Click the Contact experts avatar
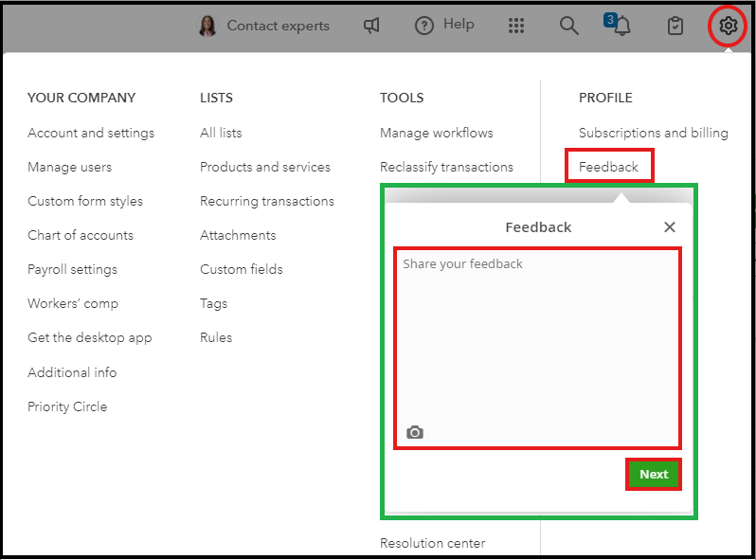The image size is (756, 560). pos(207,26)
